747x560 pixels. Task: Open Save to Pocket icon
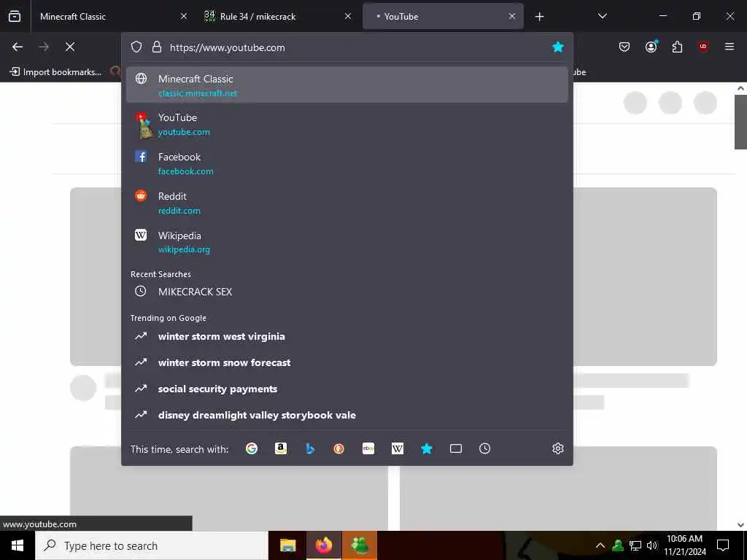click(x=624, y=47)
